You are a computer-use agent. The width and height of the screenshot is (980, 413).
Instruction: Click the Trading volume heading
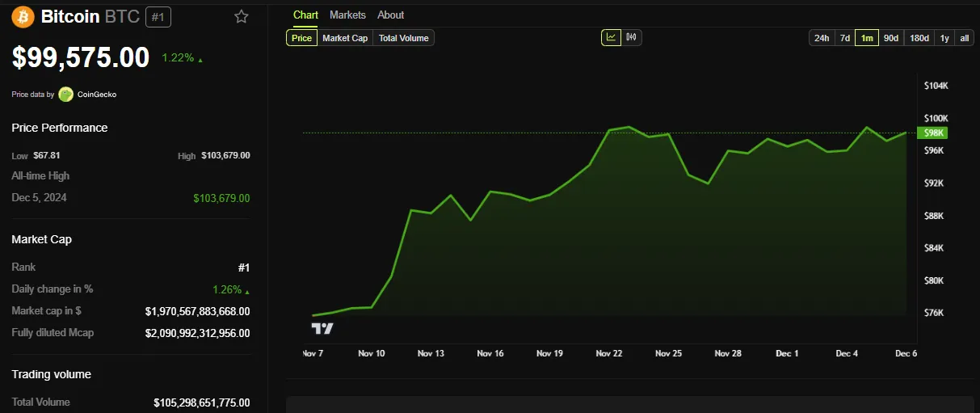[x=51, y=374]
